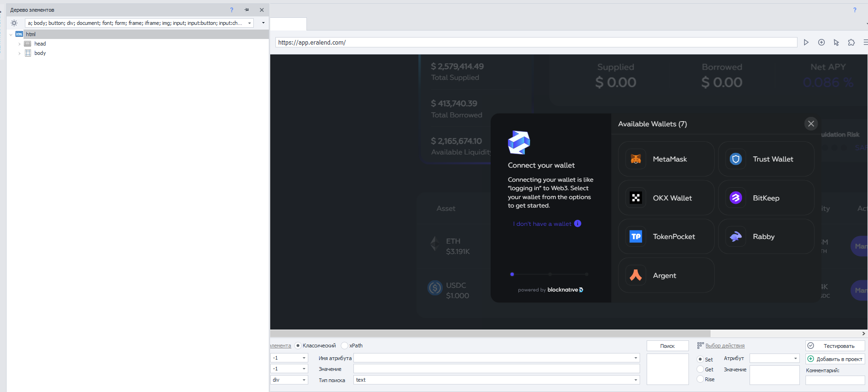Click the BitKeep logo icon
The image size is (868, 392).
tap(736, 198)
